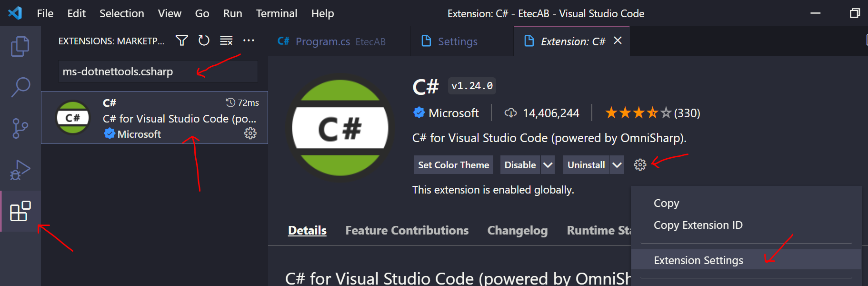The height and width of the screenshot is (286, 868).
Task: Refresh the extensions list
Action: (x=204, y=41)
